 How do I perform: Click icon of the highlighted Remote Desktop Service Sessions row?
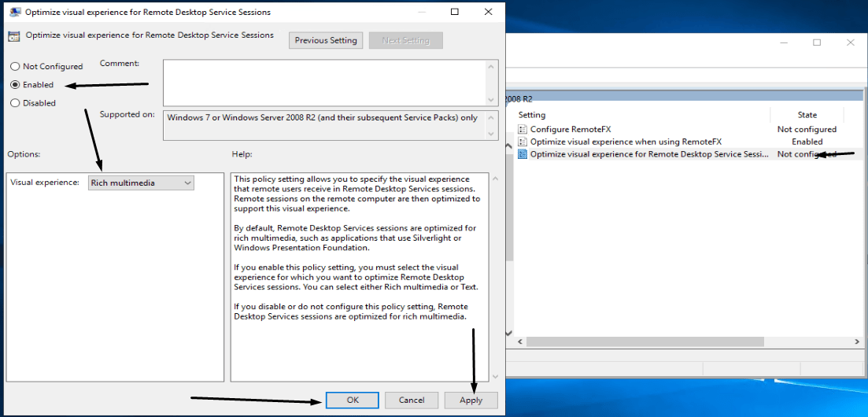point(523,154)
